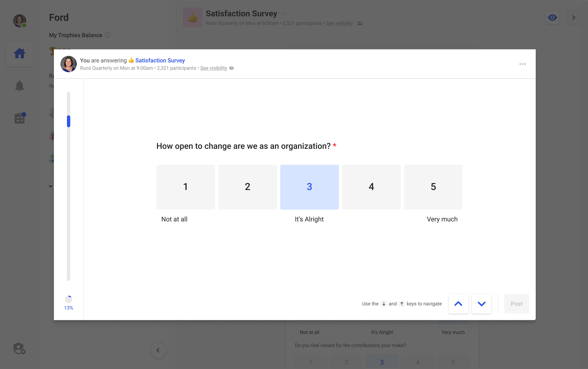588x369 pixels.
Task: Click the right chevron at the top right corner
Action: point(574,17)
